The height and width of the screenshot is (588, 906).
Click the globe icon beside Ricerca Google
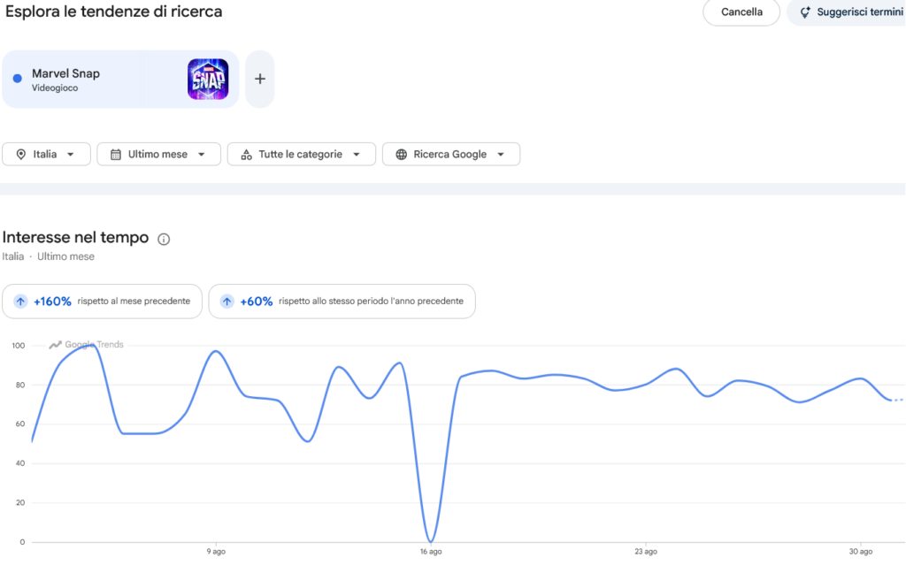click(401, 154)
